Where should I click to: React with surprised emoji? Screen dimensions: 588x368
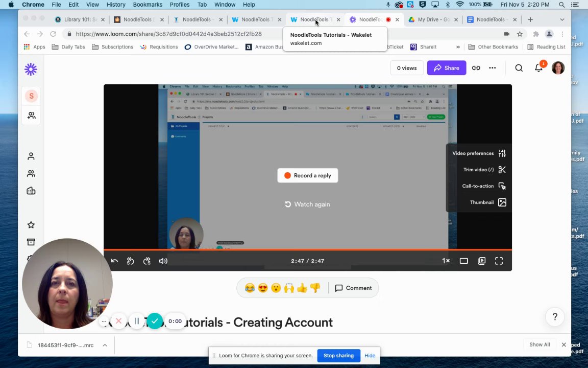[x=276, y=288]
